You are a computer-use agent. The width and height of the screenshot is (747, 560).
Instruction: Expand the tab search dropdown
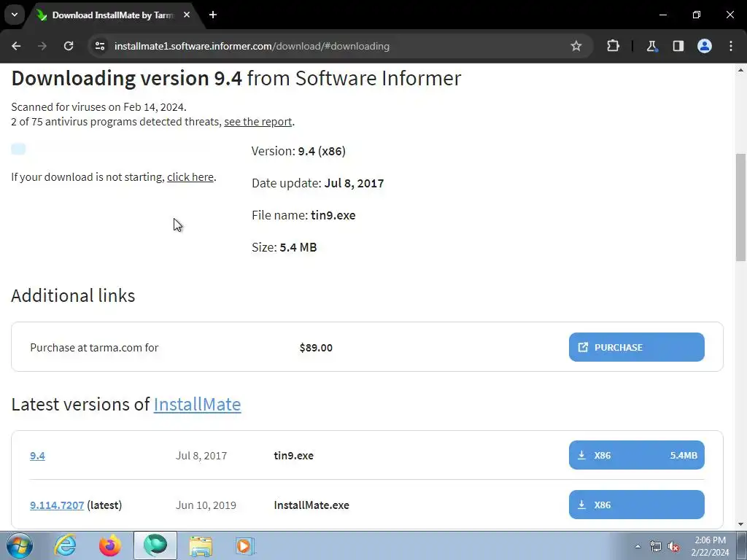pyautogui.click(x=15, y=15)
